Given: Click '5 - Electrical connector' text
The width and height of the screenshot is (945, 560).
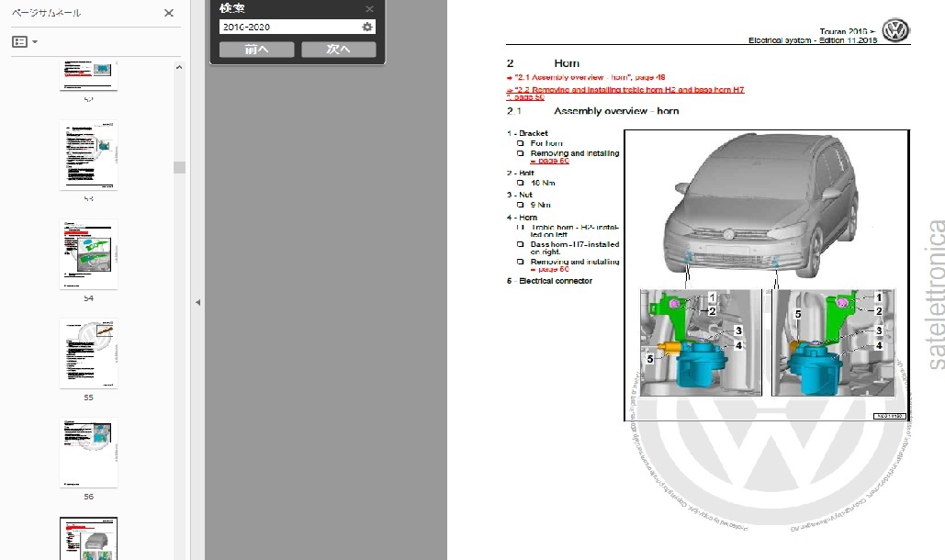Looking at the screenshot, I should 549,281.
